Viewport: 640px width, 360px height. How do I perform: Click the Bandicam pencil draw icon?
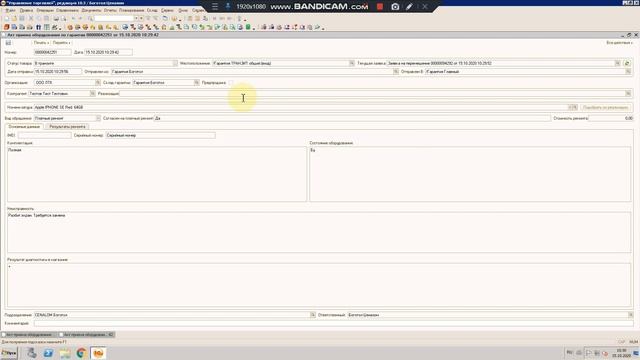[x=409, y=7]
